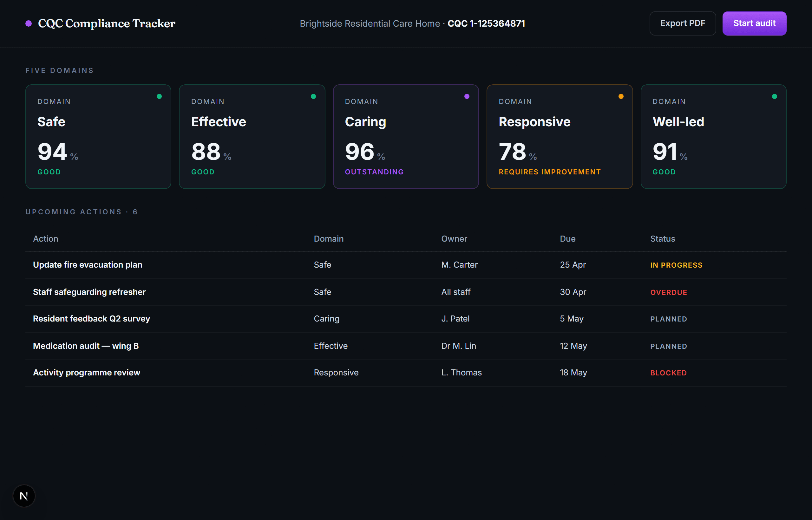Click Effective domain in Medication audit row

tap(331, 346)
